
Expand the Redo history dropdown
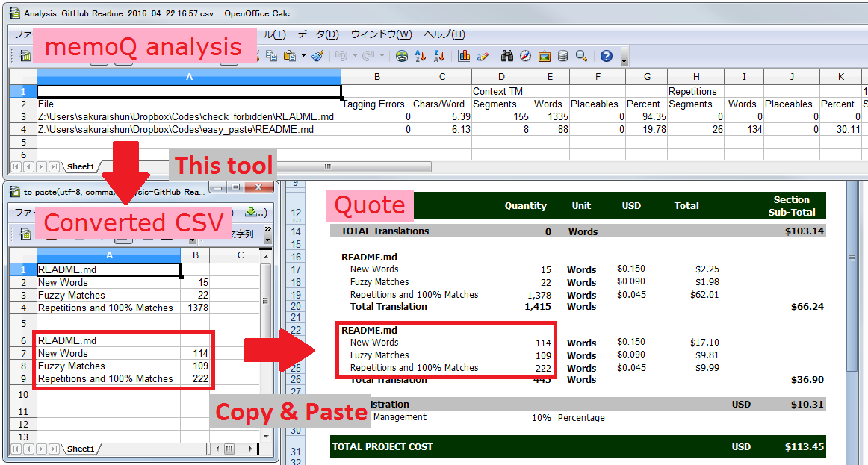pos(382,56)
